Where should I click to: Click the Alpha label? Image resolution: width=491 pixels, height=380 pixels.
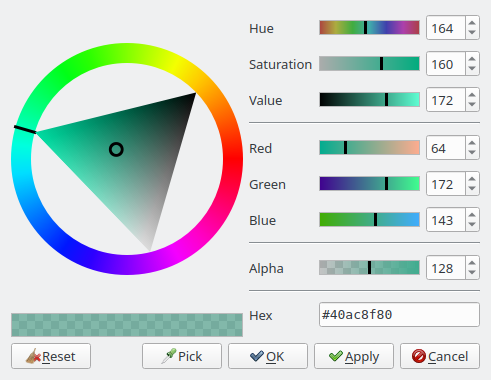(x=266, y=269)
